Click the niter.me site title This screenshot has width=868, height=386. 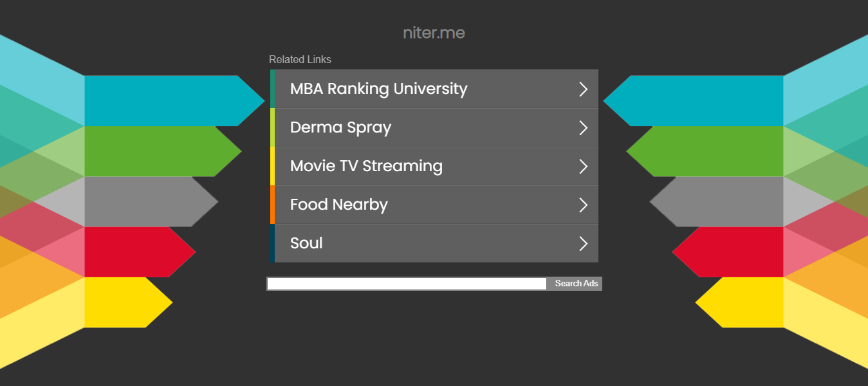[x=434, y=33]
